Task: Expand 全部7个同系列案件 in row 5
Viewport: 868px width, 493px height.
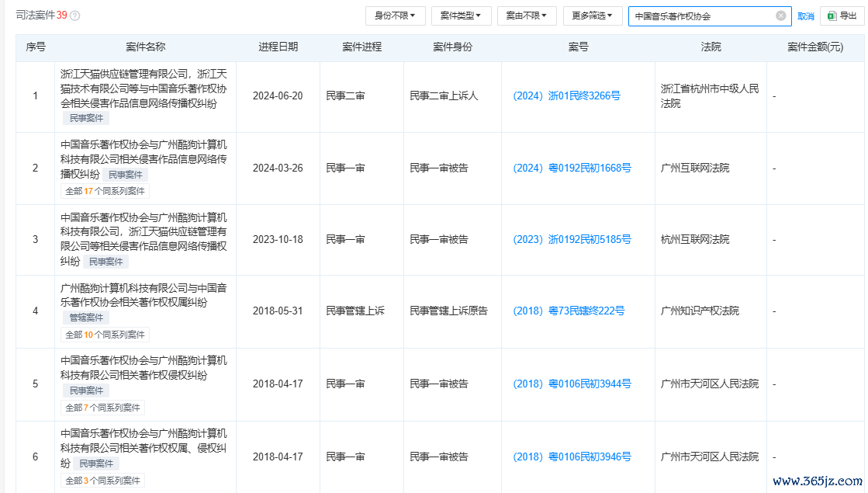Action: [x=102, y=408]
